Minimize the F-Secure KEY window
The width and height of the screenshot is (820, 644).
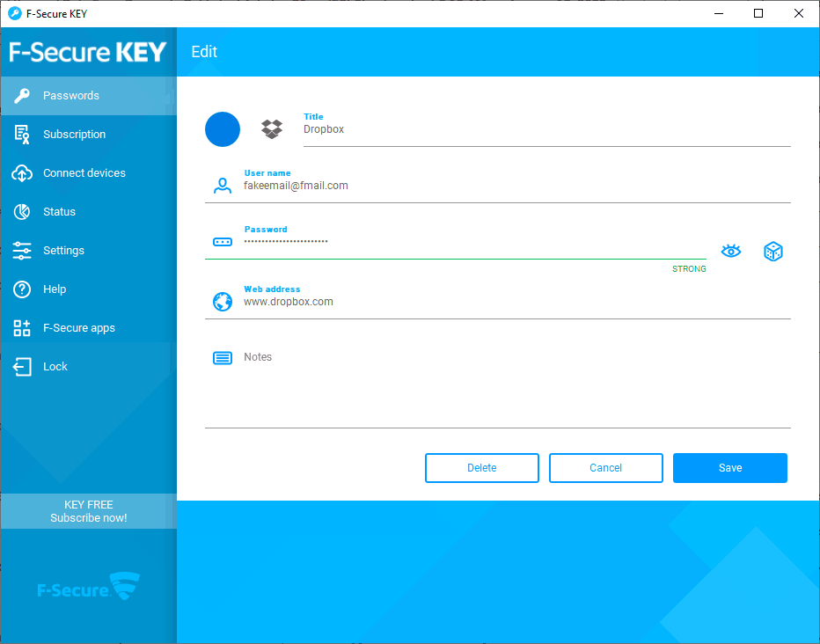719,13
